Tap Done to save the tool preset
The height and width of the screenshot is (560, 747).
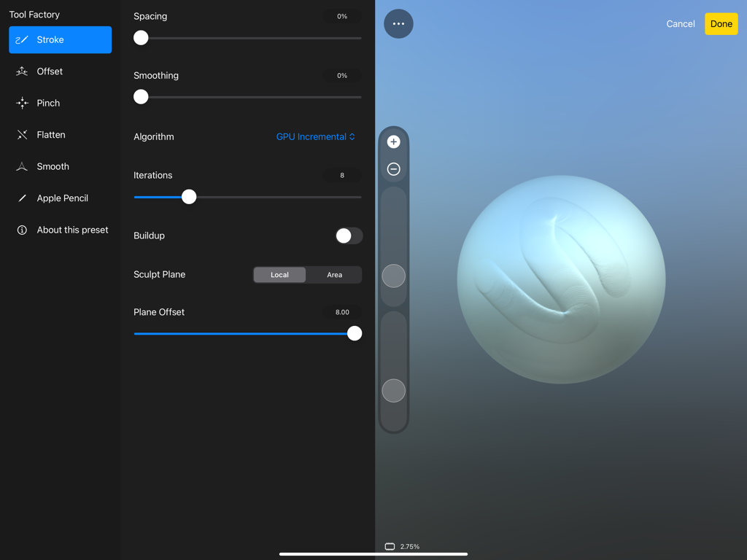[x=721, y=23]
